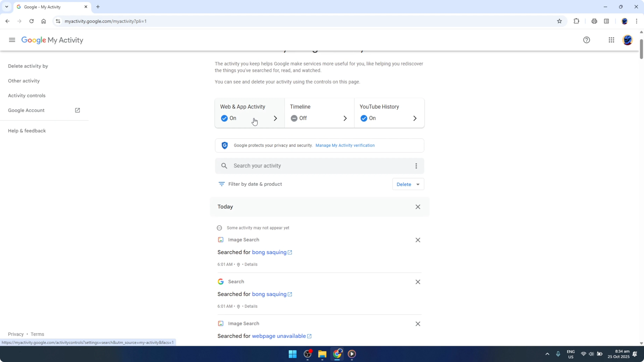Click the Google shield privacy icon
The image size is (644, 362).
(225, 145)
